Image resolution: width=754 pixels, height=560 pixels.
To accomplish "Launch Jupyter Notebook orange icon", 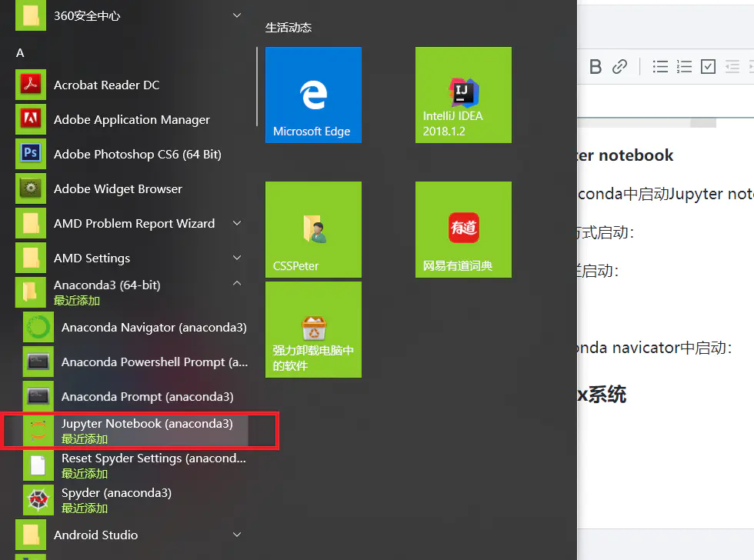I will click(x=38, y=431).
